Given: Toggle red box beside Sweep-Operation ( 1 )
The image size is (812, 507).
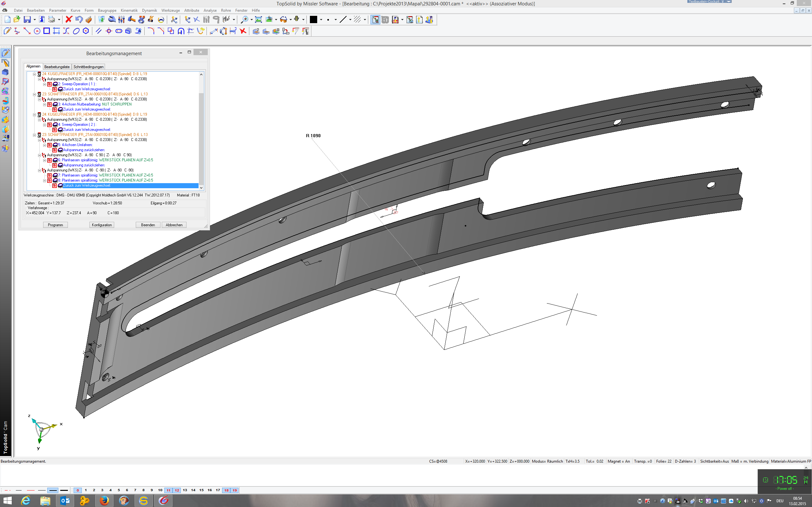Looking at the screenshot, I should pyautogui.click(x=49, y=84).
